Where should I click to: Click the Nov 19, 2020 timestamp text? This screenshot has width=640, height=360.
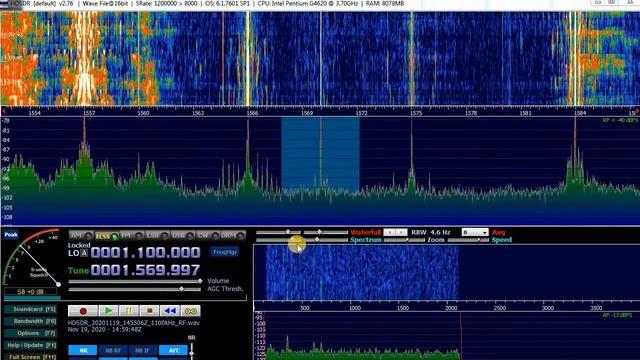click(104, 329)
